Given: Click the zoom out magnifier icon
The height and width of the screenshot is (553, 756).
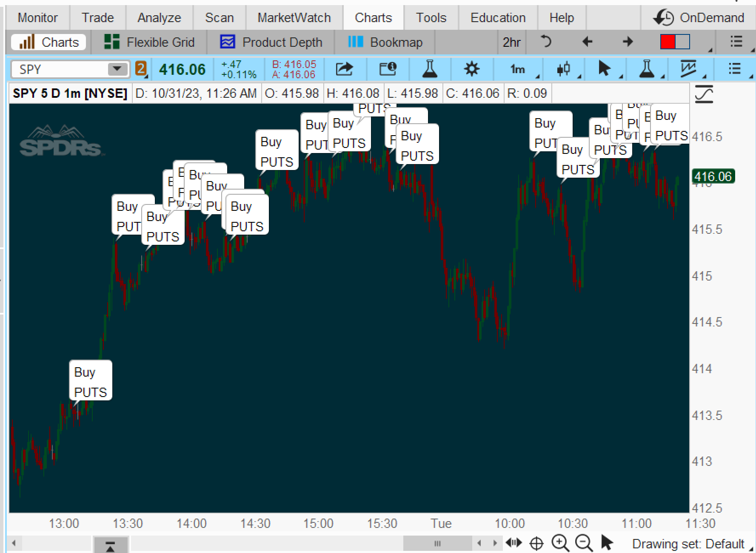Looking at the screenshot, I should (x=584, y=543).
